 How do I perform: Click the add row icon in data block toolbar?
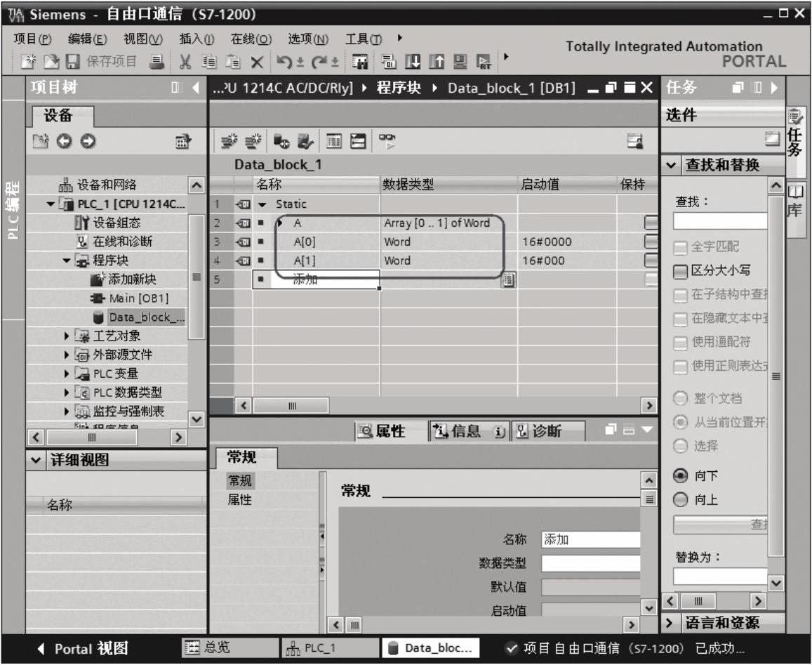click(x=253, y=141)
